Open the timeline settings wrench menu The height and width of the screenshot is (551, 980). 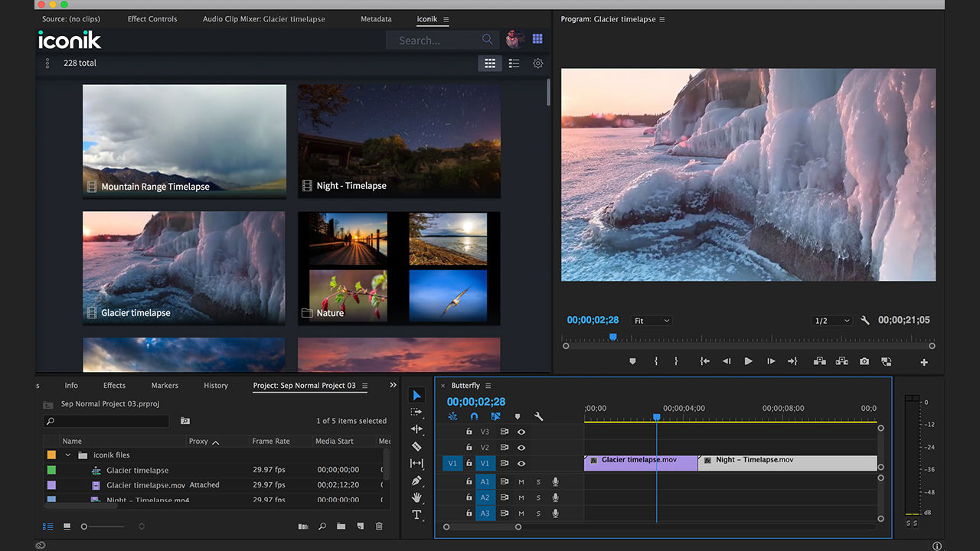(540, 416)
